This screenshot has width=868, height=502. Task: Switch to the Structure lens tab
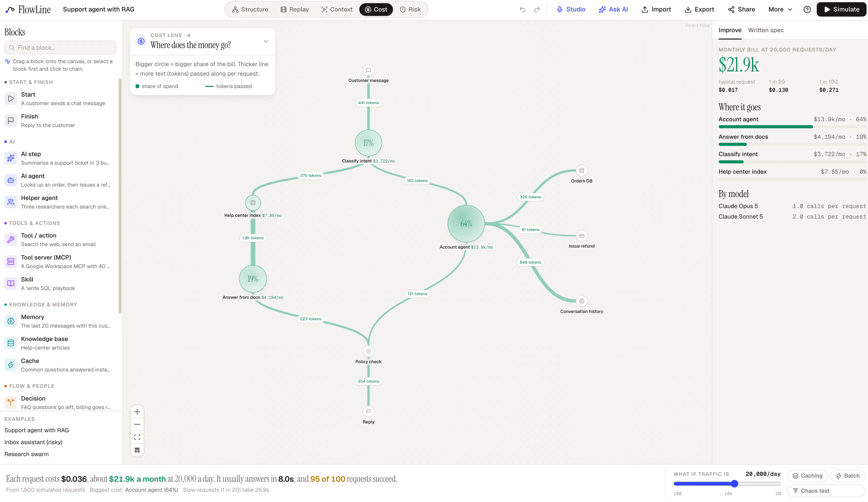pos(250,9)
